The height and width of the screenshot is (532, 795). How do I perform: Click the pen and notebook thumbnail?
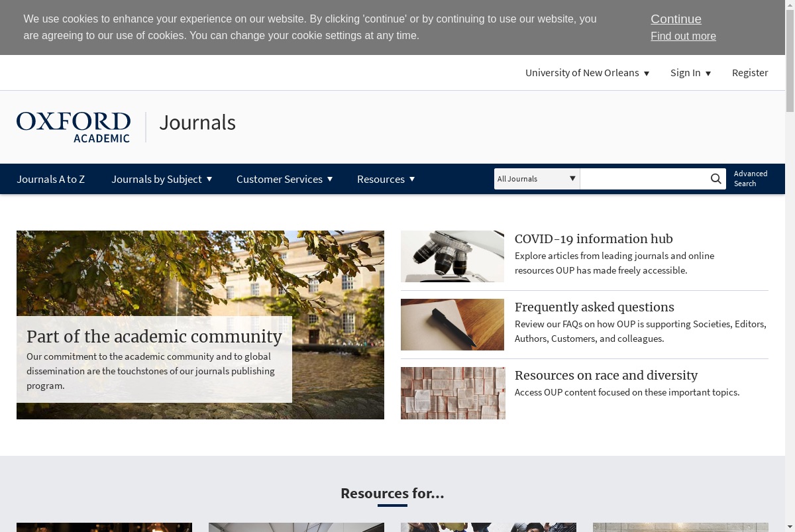click(x=452, y=325)
